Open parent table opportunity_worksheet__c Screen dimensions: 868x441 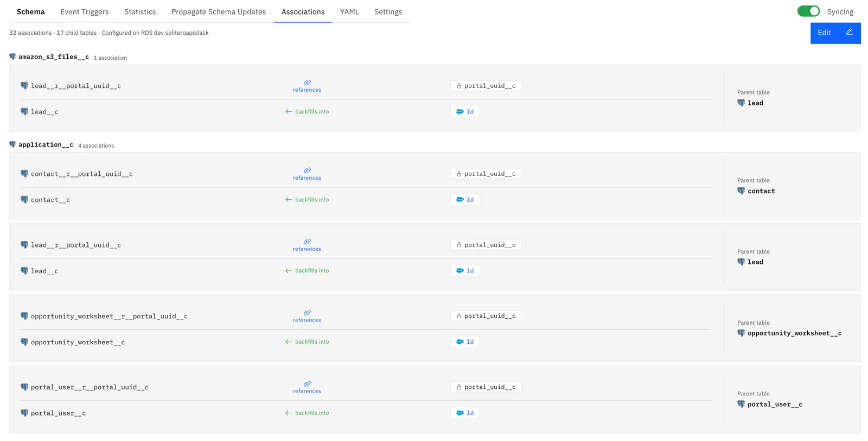(x=795, y=333)
